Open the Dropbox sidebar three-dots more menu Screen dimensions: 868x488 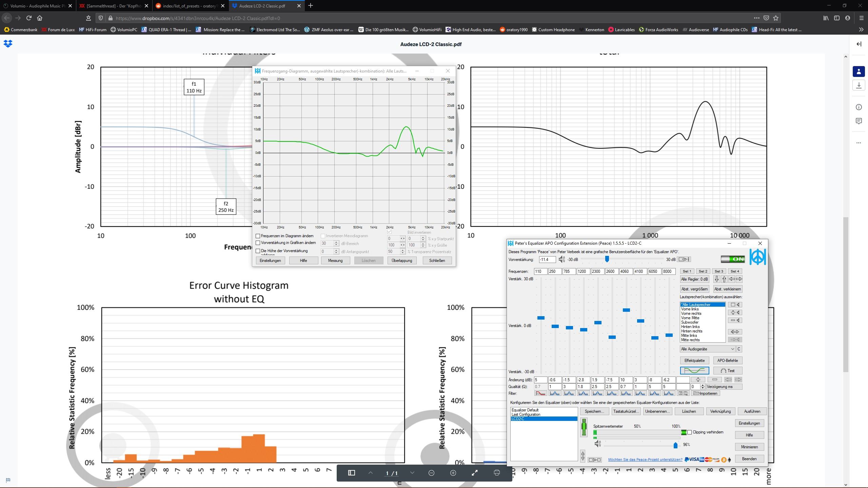click(x=859, y=143)
